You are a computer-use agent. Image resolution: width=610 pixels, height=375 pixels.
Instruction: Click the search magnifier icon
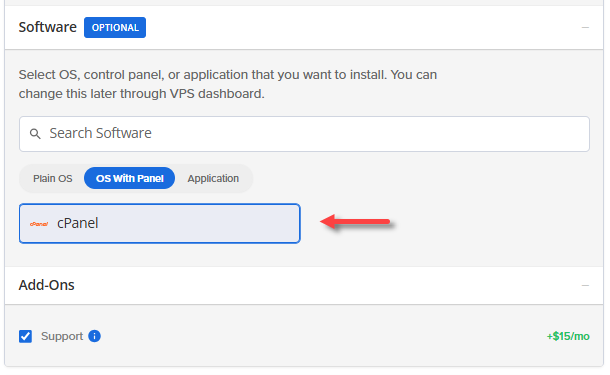35,134
